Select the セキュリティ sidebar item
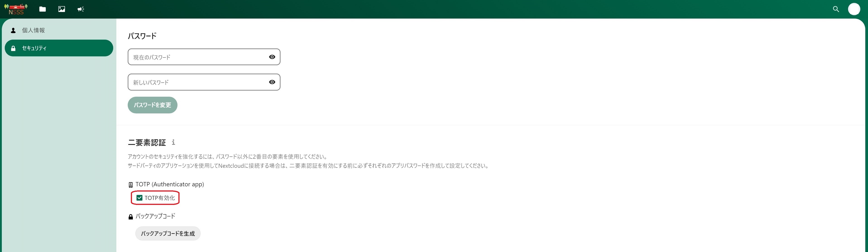 [59, 48]
